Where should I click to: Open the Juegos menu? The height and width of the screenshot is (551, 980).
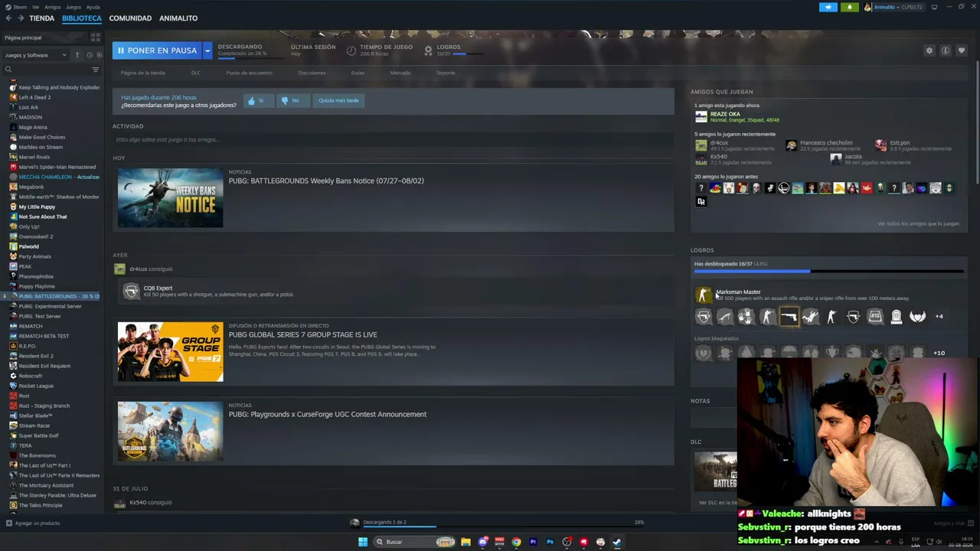[73, 7]
